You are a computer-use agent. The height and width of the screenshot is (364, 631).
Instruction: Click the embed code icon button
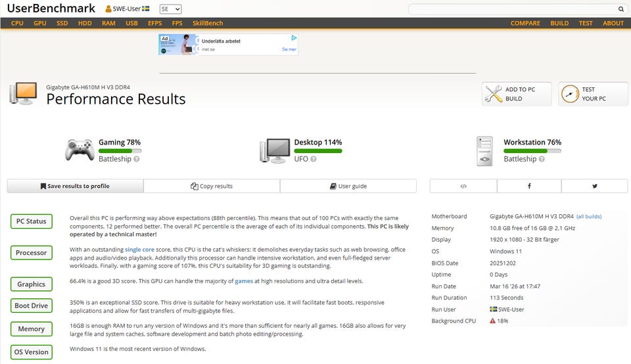pos(463,186)
